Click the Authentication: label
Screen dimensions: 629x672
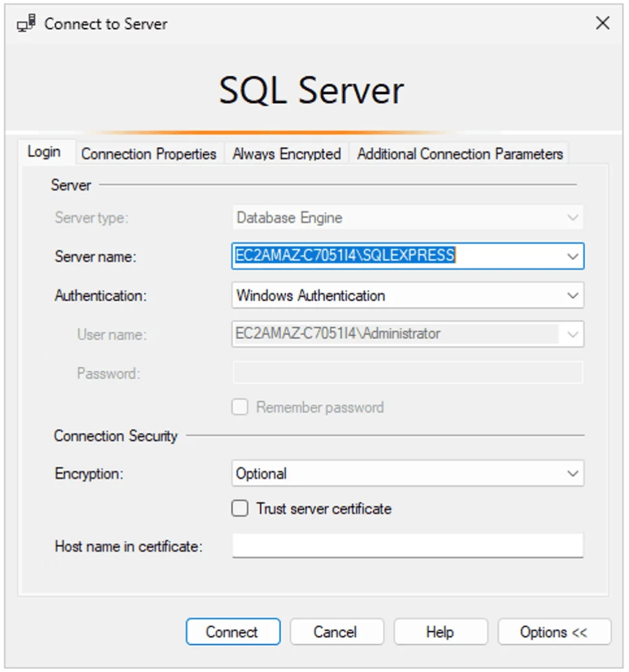(101, 296)
